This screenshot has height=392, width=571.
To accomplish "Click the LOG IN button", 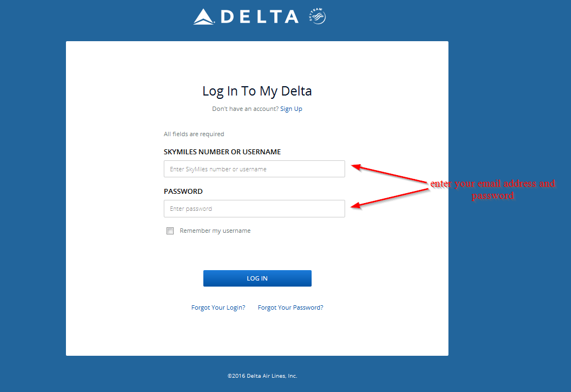I will [x=257, y=278].
